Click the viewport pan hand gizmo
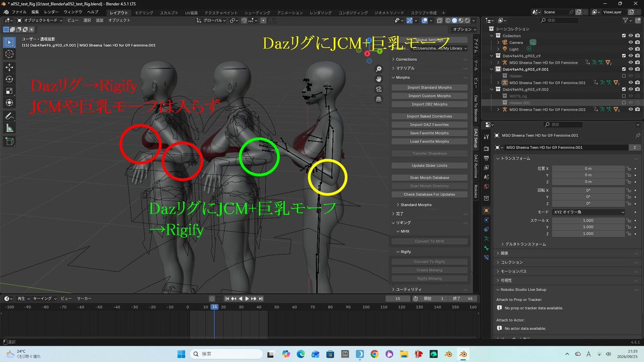Screen dimensions: 644x362 click(x=379, y=79)
